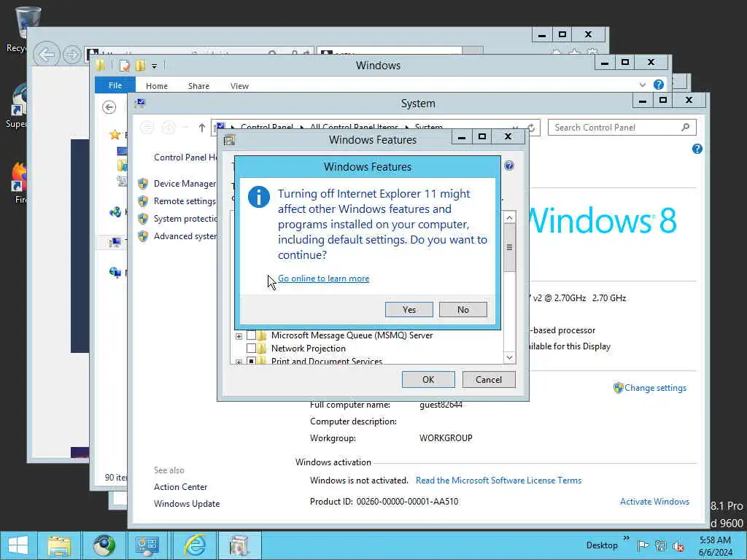Expand the ribbon chevron in Windows explorer
This screenshot has height=560, width=747.
pyautogui.click(x=642, y=85)
